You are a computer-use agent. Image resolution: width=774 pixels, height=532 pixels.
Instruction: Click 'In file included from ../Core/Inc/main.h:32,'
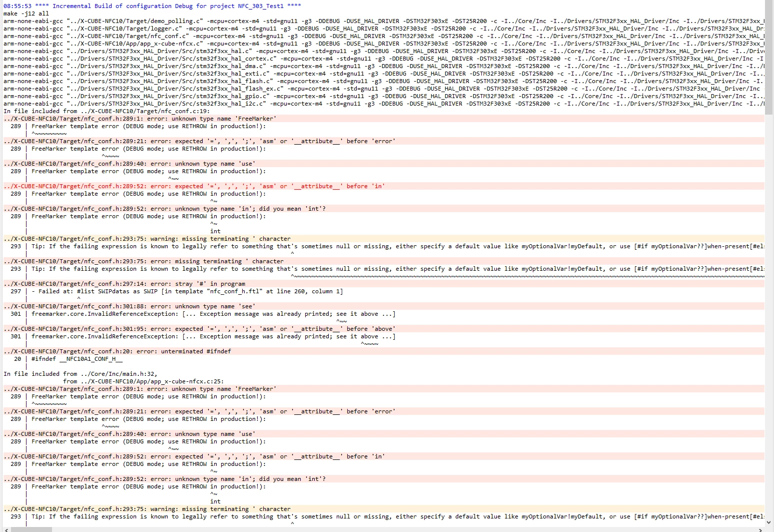[81, 374]
